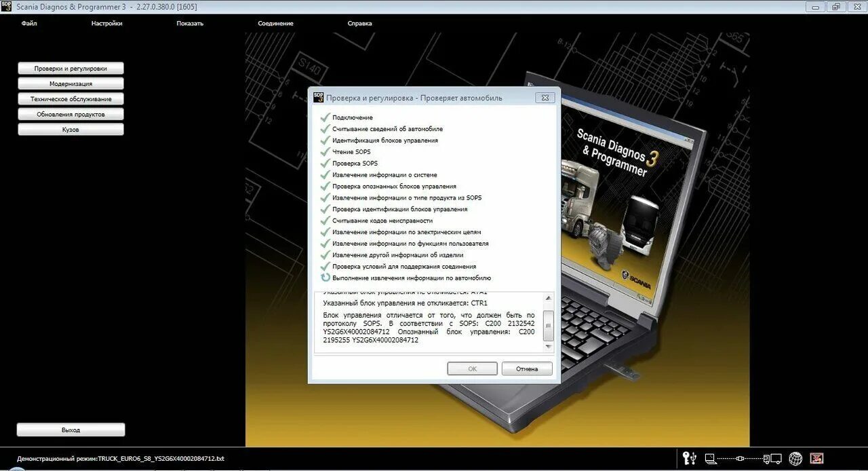Restore down the main window
868x471 pixels.
click(x=835, y=6)
